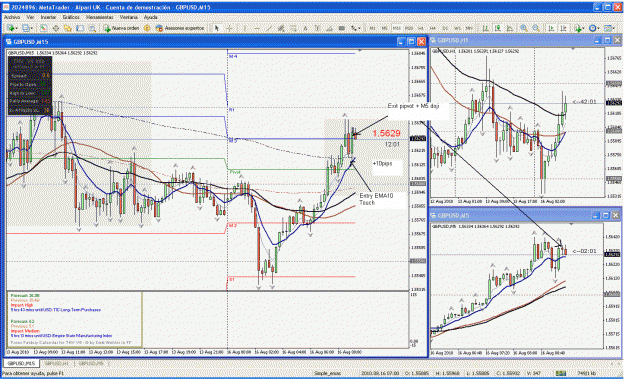Open the Ayuda menu
The height and width of the screenshot is (379, 625).
tap(150, 18)
